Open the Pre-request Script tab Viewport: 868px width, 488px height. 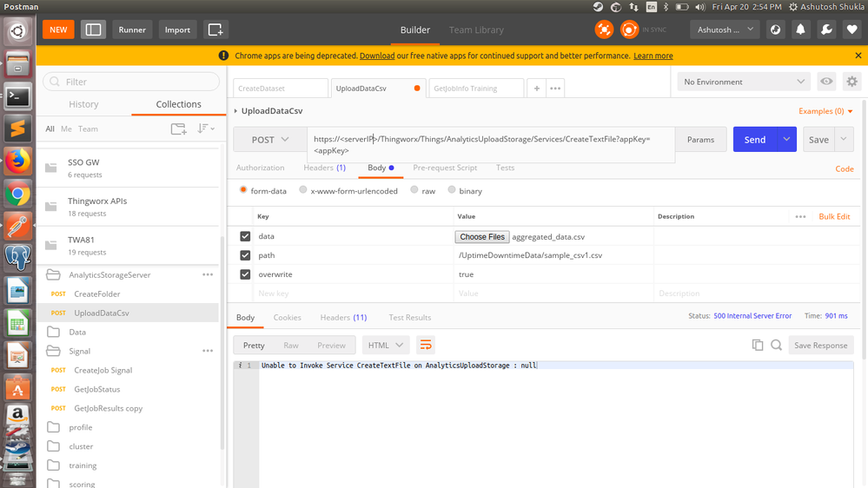445,168
